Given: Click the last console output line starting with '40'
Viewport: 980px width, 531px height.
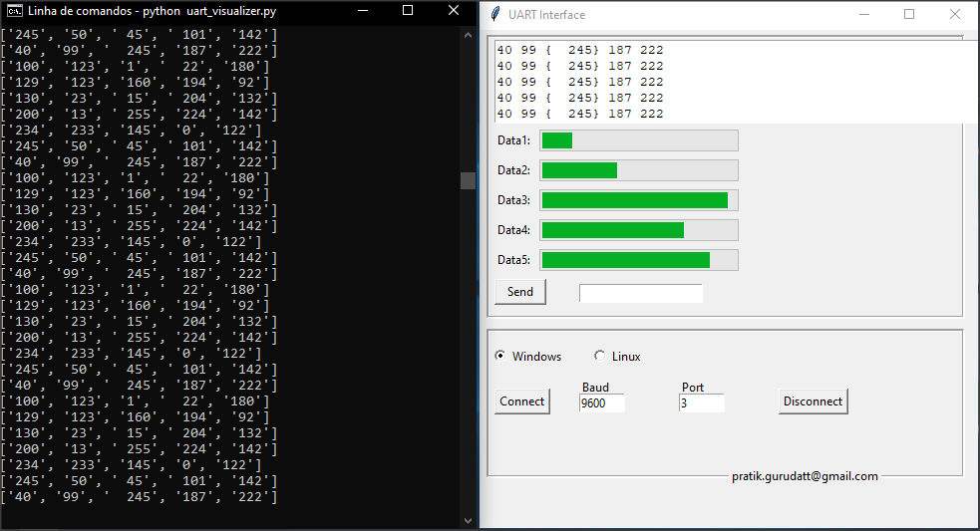Looking at the screenshot, I should (x=139, y=497).
